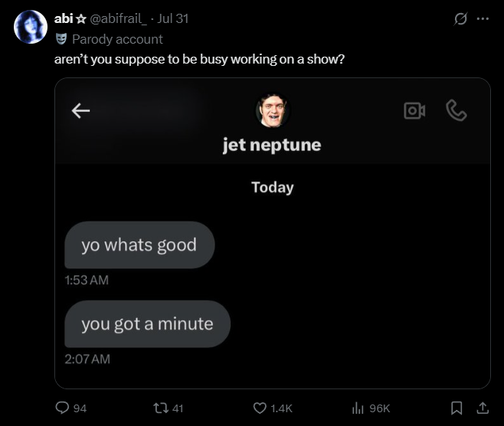Share the post via share icon
Viewport: 504px width, 426px height.
[483, 408]
